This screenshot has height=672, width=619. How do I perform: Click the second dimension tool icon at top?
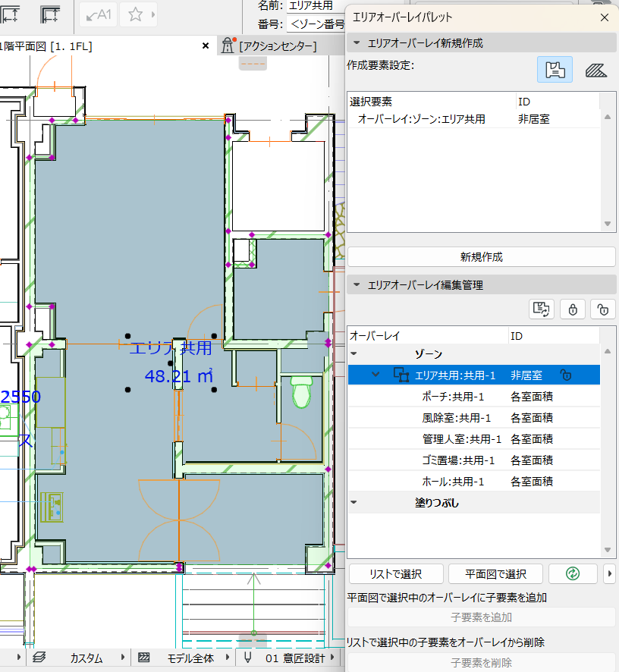pos(50,15)
